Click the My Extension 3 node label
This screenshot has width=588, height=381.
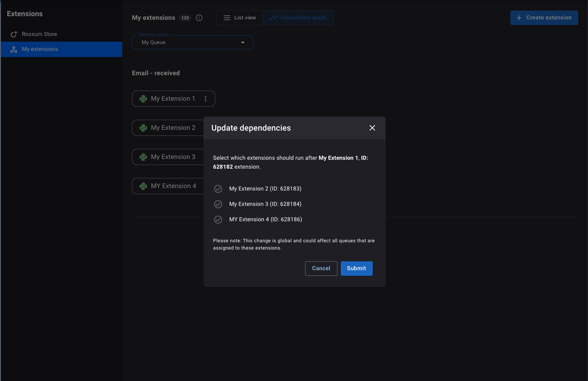pos(173,157)
